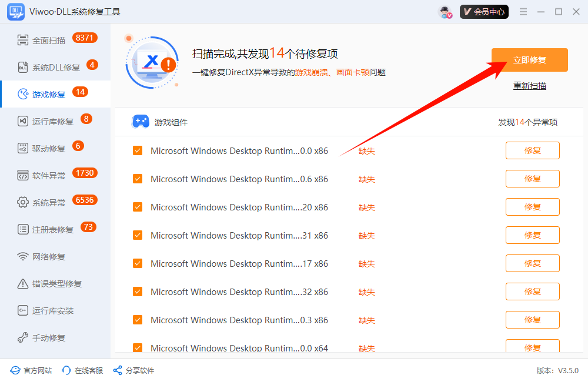This screenshot has height=382, width=588.
Task: Open the 系统异常 system issues tab
Action: 49,203
